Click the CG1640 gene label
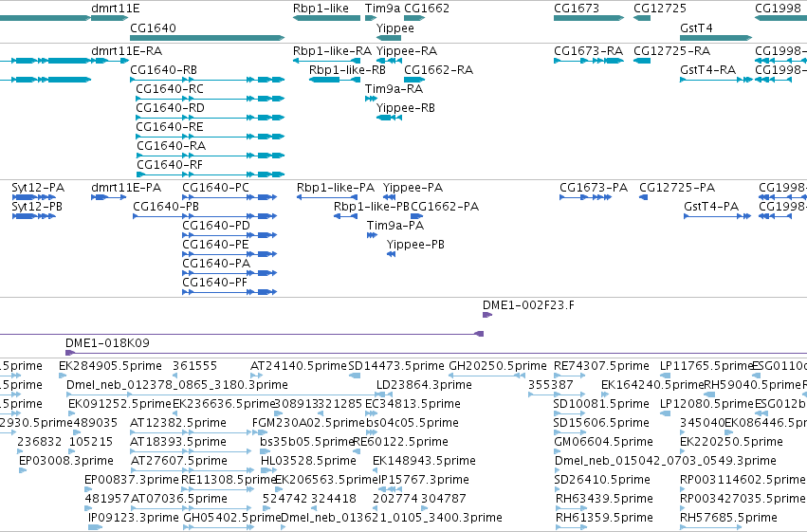The height and width of the screenshot is (532, 807). point(153,28)
